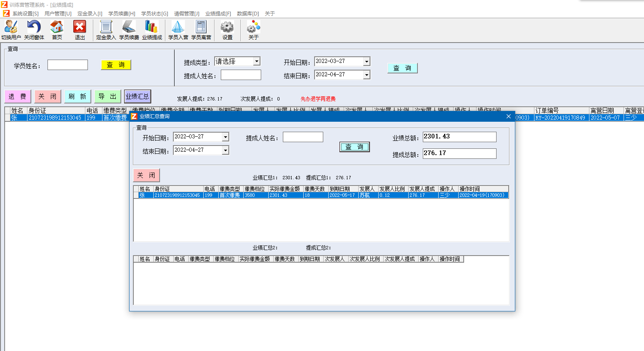Open 学员入营 toolbar icon
This screenshot has width=644, height=351.
[178, 30]
